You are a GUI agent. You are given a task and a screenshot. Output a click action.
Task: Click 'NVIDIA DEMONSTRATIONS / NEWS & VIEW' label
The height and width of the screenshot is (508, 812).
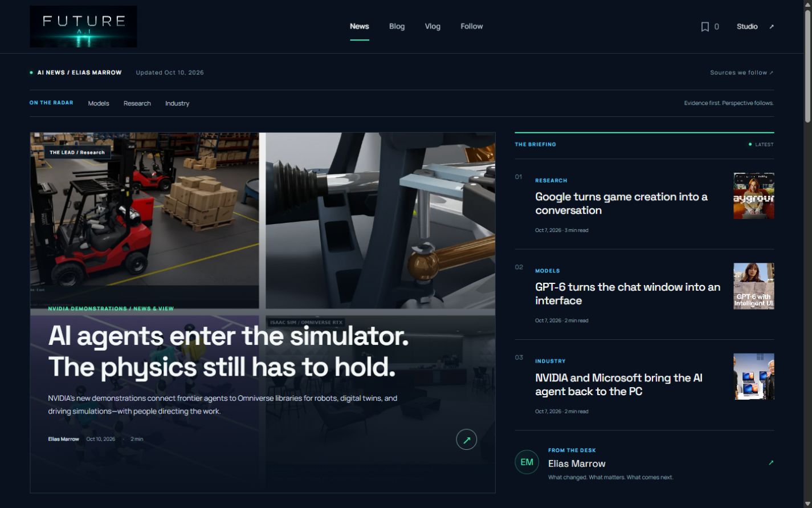(x=111, y=308)
